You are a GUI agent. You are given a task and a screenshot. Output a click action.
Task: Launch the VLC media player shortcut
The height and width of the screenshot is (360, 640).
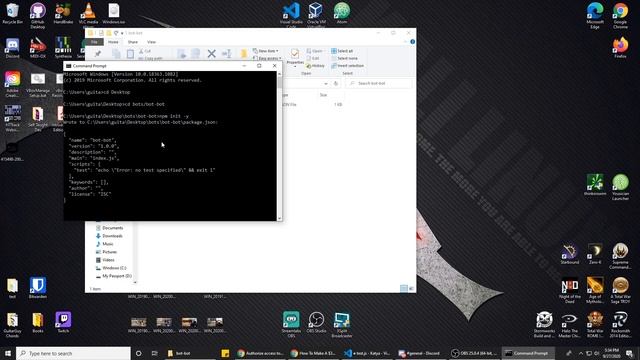click(88, 14)
